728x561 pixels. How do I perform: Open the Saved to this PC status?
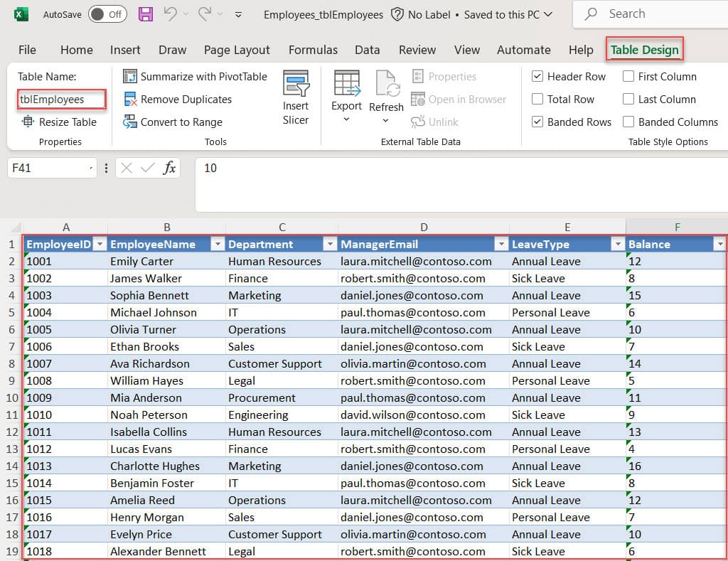pyautogui.click(x=508, y=14)
